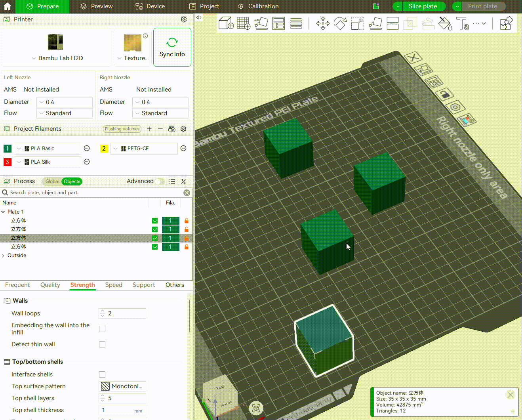This screenshot has width=522, height=420.
Task: Click the AMS filament sync icon
Action: (x=171, y=129)
